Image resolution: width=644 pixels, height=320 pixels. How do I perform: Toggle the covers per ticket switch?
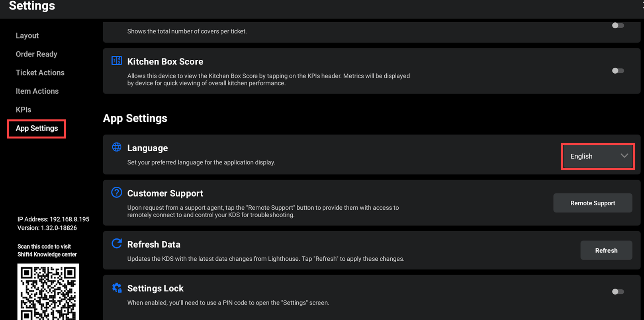point(618,25)
